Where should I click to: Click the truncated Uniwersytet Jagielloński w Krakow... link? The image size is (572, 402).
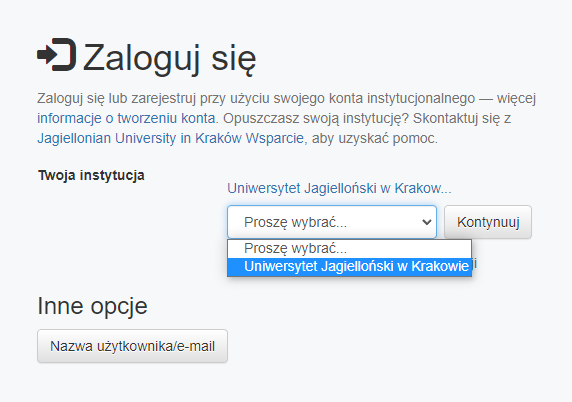(x=339, y=188)
